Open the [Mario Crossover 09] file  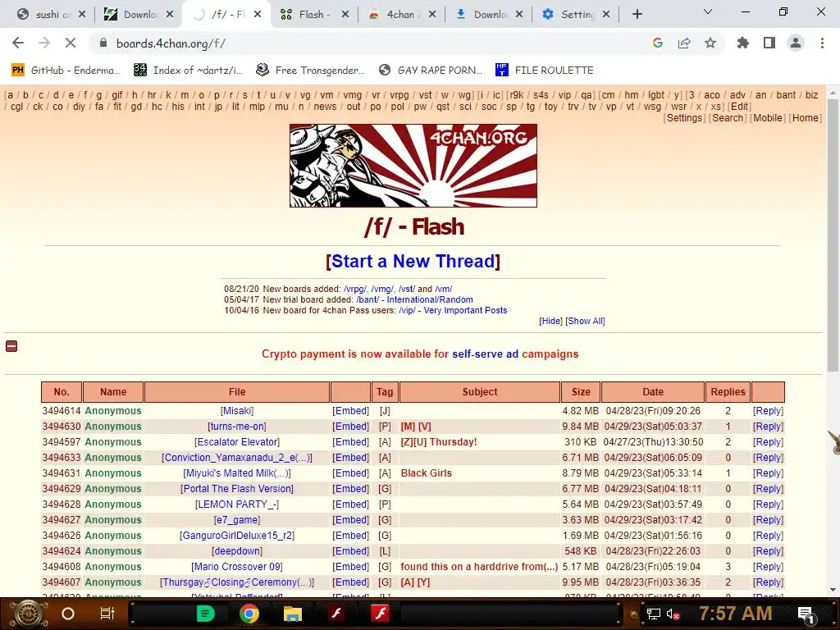[x=237, y=566]
